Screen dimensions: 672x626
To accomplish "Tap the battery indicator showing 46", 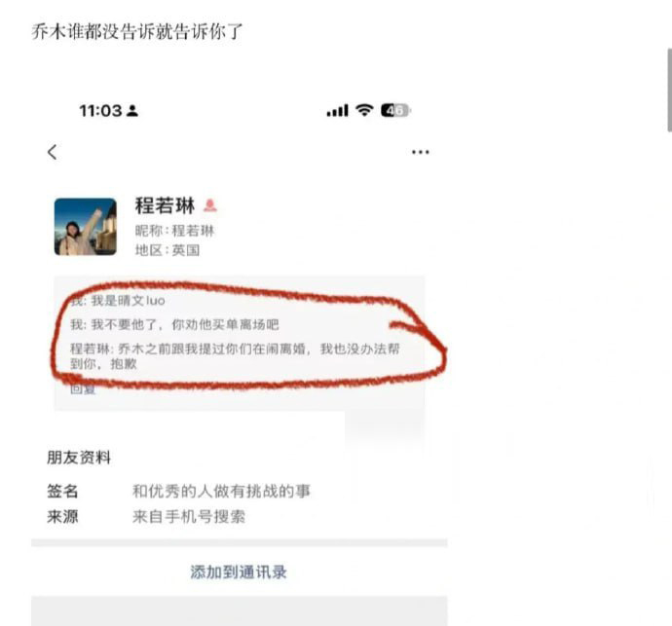I will coord(395,111).
